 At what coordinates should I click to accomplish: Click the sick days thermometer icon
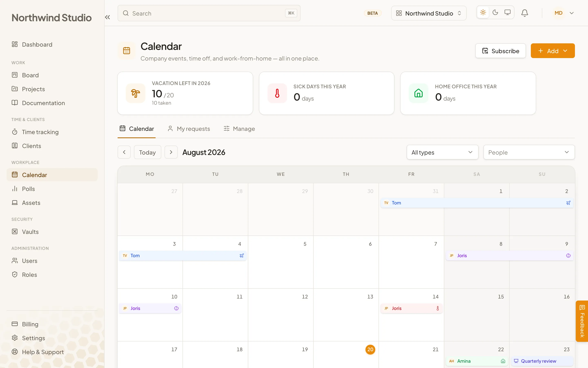(x=277, y=93)
